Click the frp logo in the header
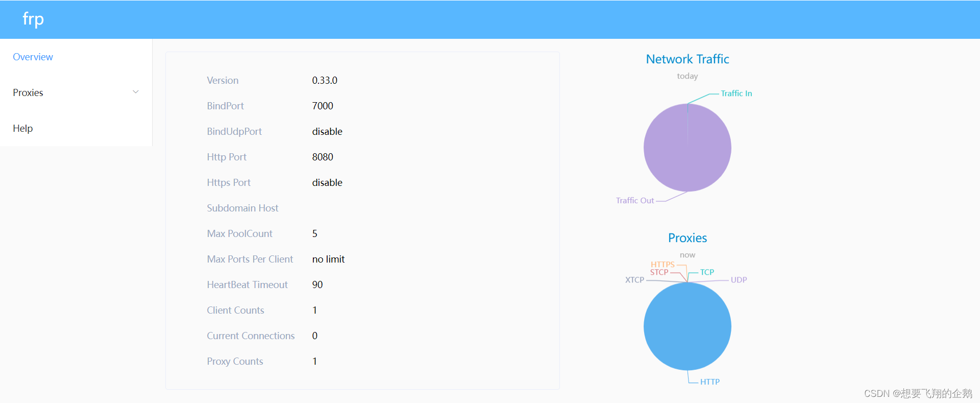This screenshot has height=403, width=980. (x=33, y=19)
